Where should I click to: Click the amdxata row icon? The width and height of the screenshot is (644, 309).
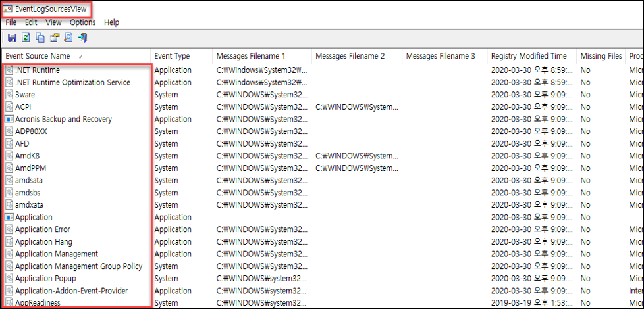coord(9,205)
